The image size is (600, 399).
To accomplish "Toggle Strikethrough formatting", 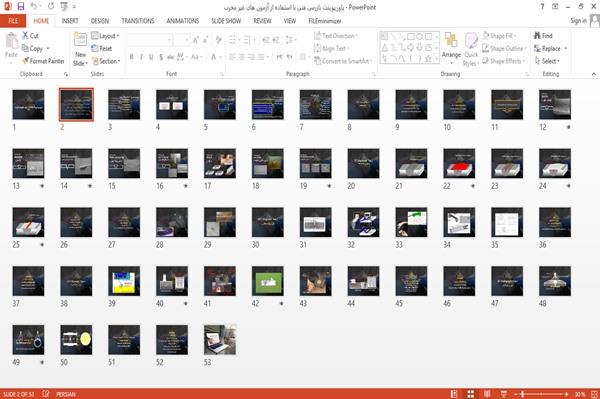I will 170,57.
